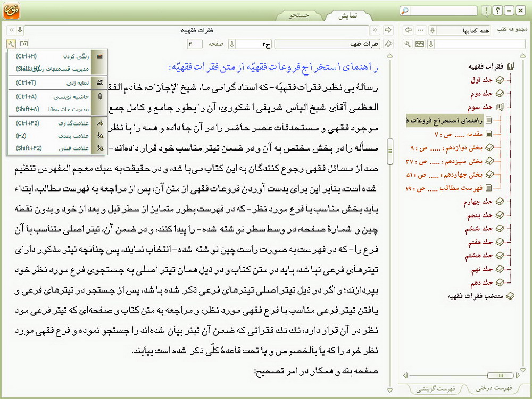Choose مدیریت قسمتهای رنگی menu entry

(x=57, y=69)
